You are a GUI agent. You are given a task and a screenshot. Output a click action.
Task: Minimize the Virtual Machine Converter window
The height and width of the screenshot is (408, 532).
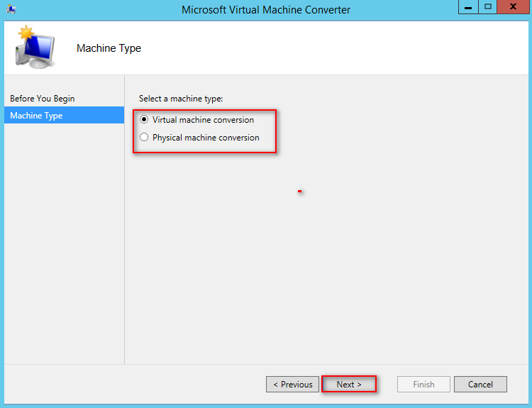[468, 7]
